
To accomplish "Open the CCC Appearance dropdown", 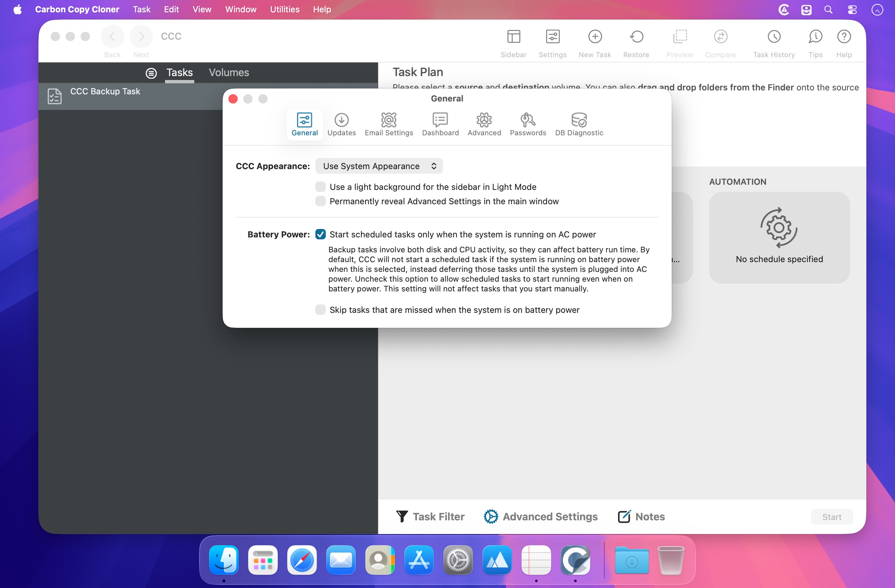I will pos(379,166).
